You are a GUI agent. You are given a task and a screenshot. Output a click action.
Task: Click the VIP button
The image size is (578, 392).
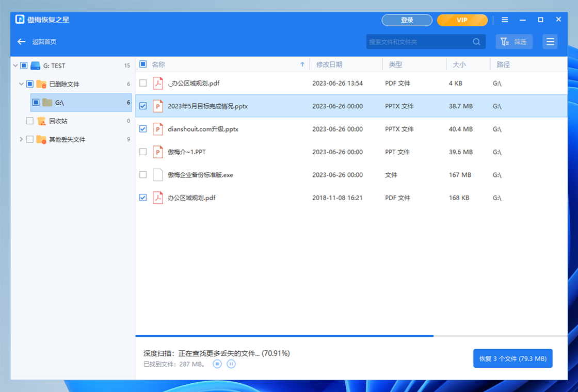coord(462,20)
